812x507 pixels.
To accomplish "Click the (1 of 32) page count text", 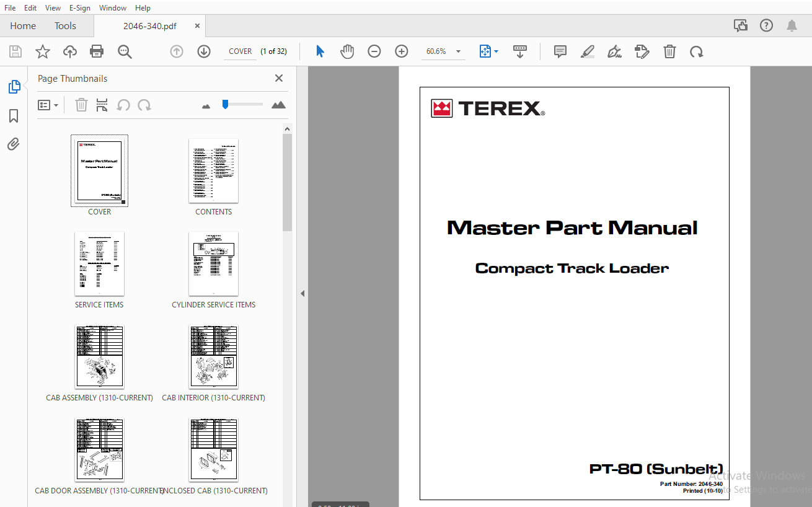I will pyautogui.click(x=273, y=51).
